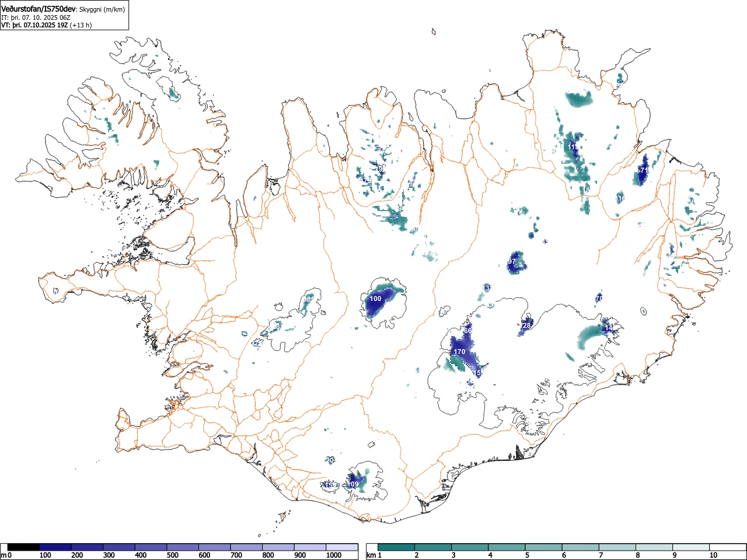Click the "100" value on the central glacier
Image resolution: width=747 pixels, height=560 pixels.
[x=375, y=299]
